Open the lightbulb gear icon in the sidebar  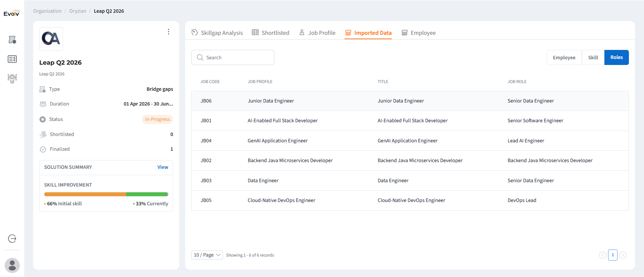point(12,78)
